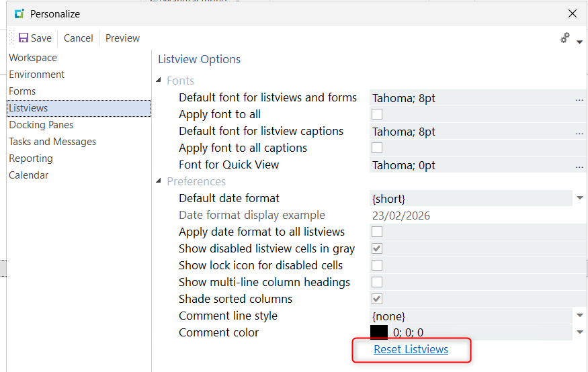Viewport: 588px width, 372px height.
Task: Open the Default date format dropdown
Action: [x=579, y=199]
